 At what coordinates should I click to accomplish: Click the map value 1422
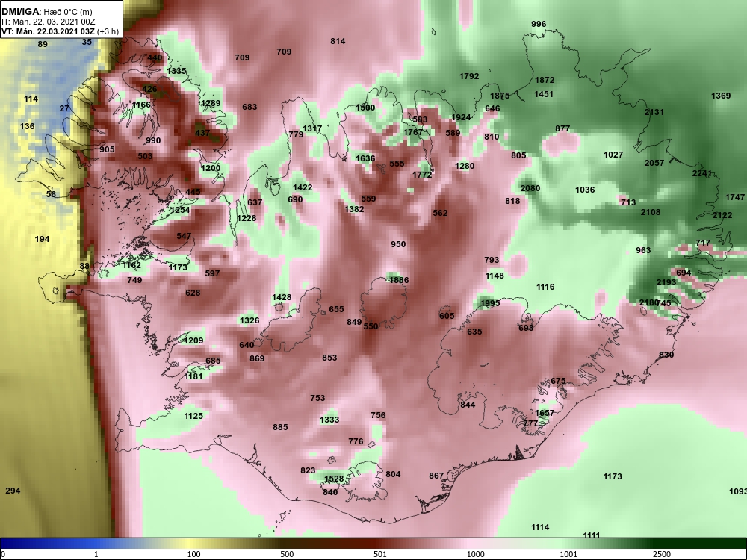tap(303, 187)
